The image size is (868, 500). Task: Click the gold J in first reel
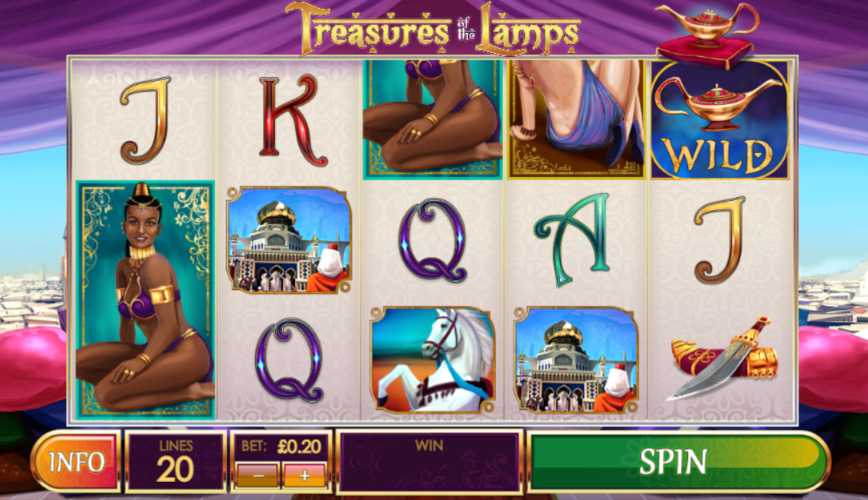click(x=146, y=120)
